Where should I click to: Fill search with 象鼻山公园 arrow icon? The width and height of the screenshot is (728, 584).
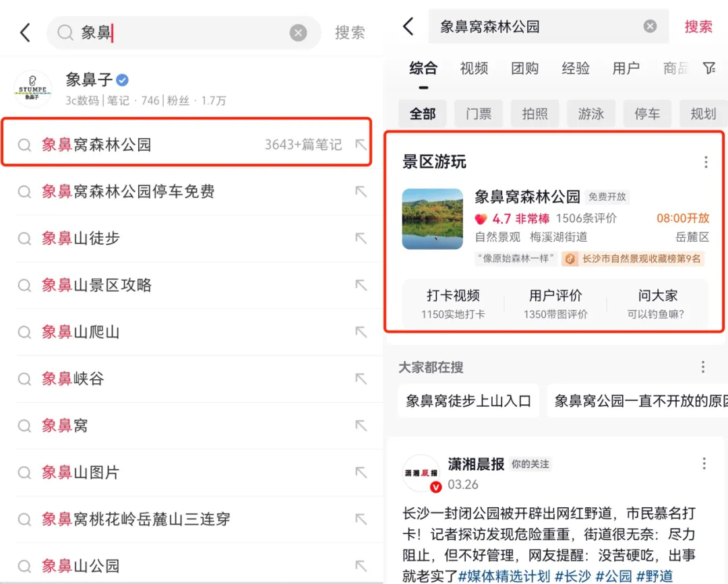click(x=361, y=566)
